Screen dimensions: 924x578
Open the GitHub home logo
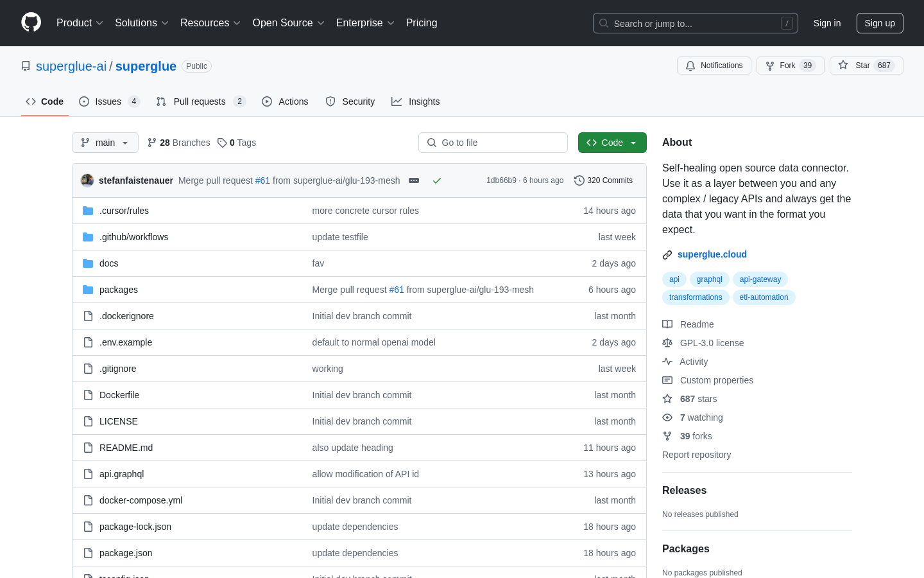click(31, 22)
